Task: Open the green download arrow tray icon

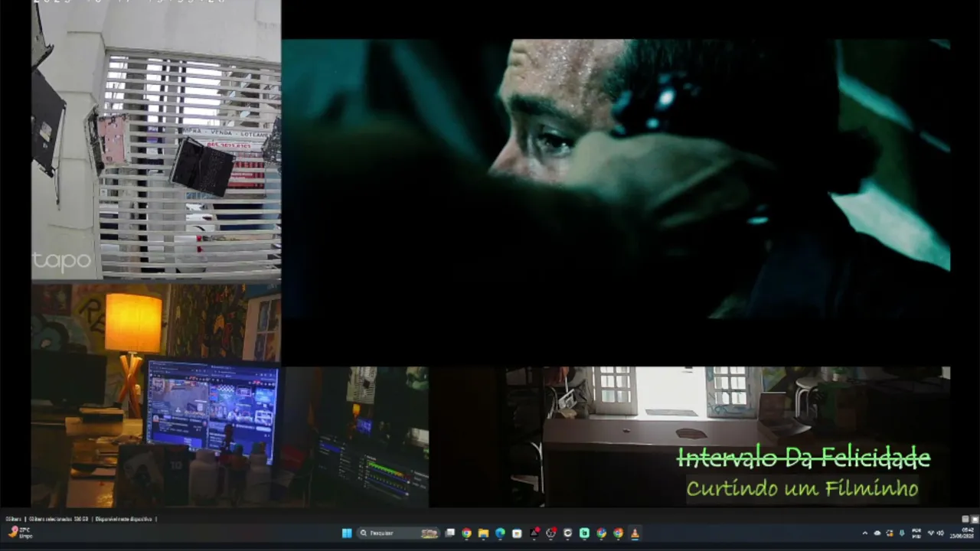Action: [902, 533]
